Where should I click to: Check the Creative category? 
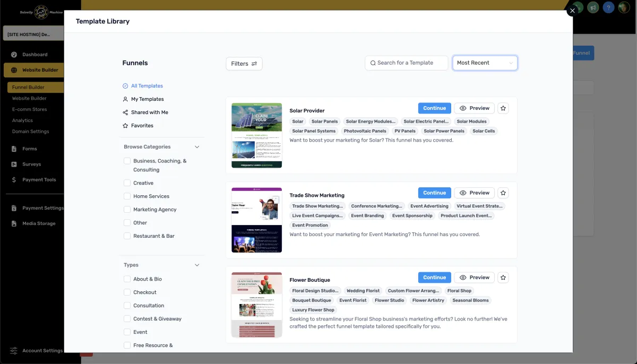coord(127,183)
